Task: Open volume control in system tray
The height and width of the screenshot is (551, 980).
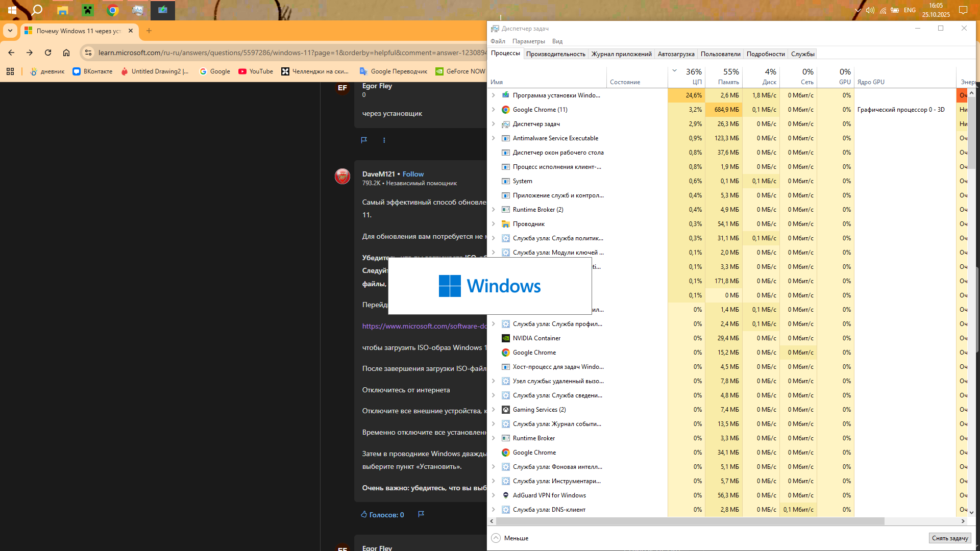Action: click(870, 10)
